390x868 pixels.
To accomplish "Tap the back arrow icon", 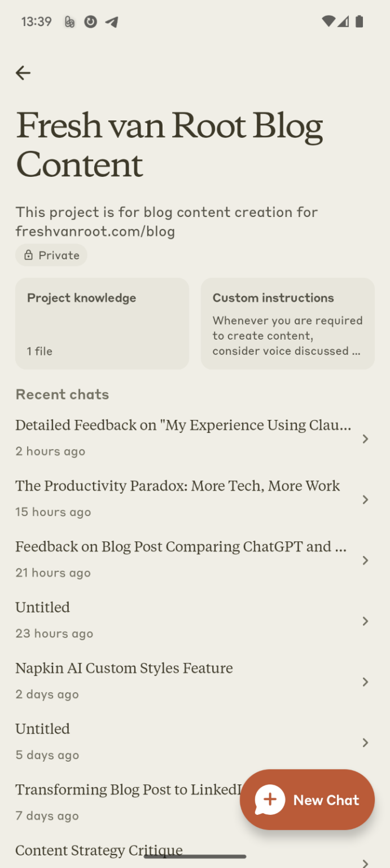I will (23, 73).
